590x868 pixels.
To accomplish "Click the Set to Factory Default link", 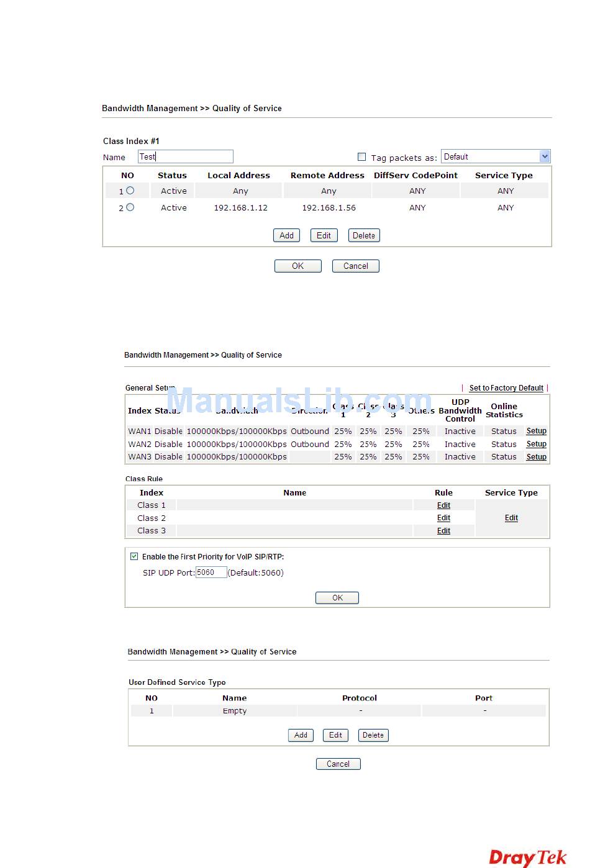I will pyautogui.click(x=506, y=388).
